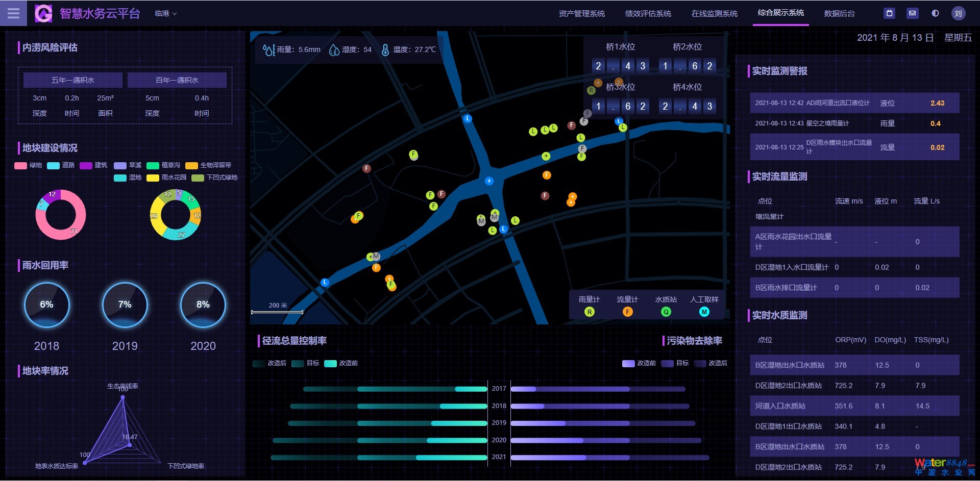Image resolution: width=980 pixels, height=481 pixels.
Task: Click the platform logo icon
Action: tap(43, 13)
